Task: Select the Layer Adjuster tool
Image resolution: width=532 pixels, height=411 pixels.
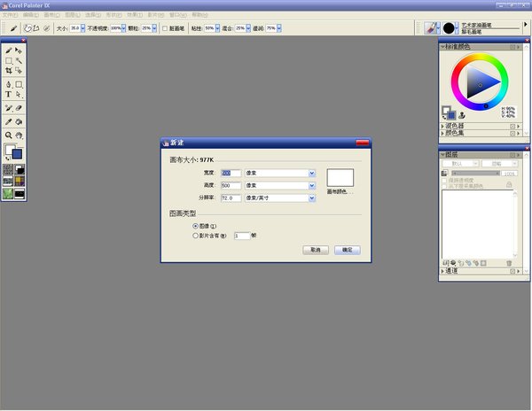Action: (19, 50)
